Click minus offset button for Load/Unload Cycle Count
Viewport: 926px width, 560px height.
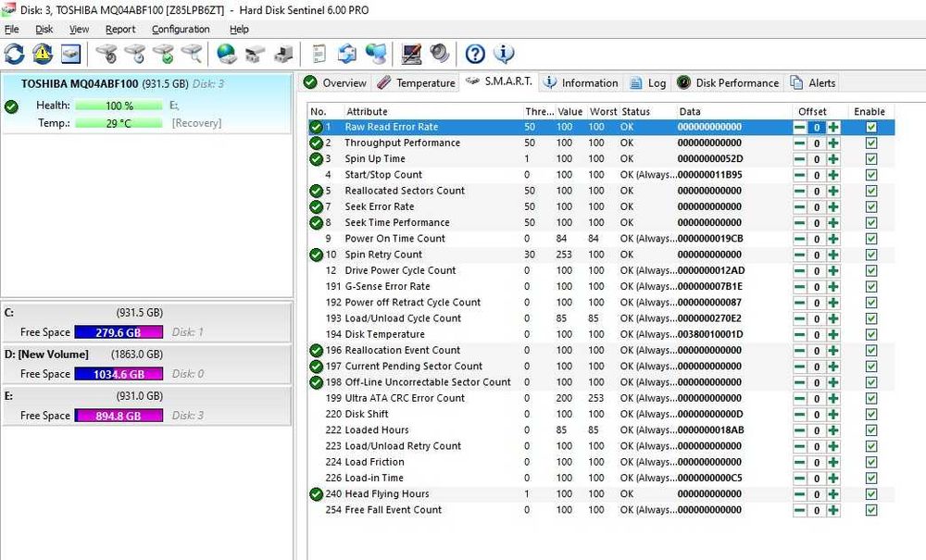pyautogui.click(x=800, y=318)
